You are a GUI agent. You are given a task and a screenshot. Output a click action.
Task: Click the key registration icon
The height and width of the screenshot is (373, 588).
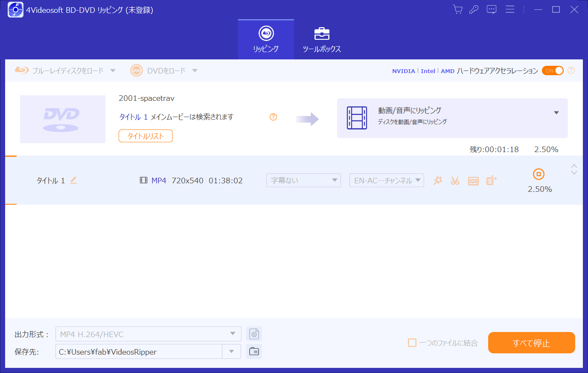[x=474, y=9]
